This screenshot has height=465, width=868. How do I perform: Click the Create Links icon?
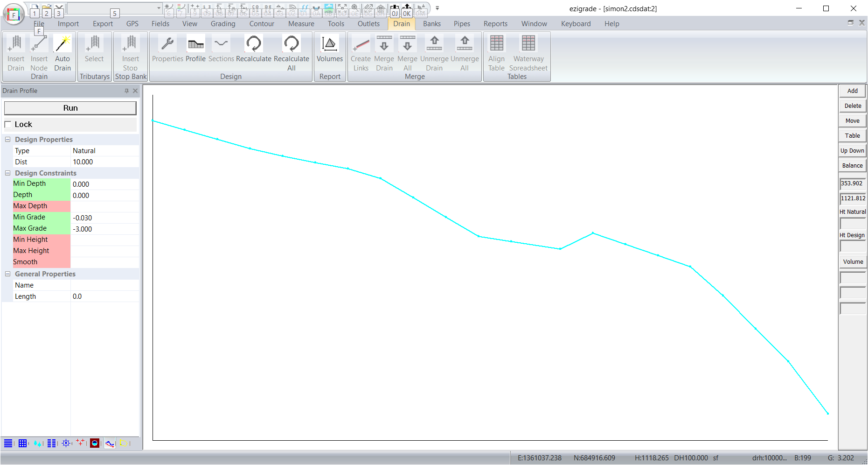coord(361,45)
